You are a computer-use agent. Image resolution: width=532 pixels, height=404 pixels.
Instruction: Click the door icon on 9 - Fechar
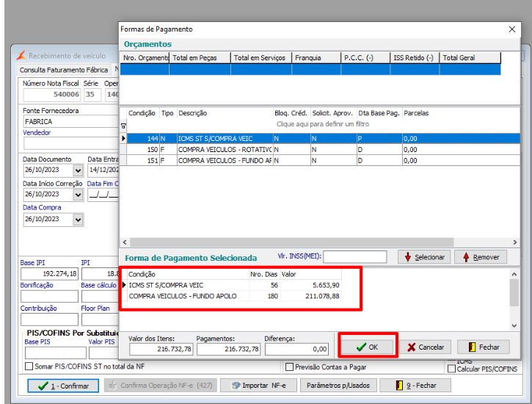pos(399,386)
